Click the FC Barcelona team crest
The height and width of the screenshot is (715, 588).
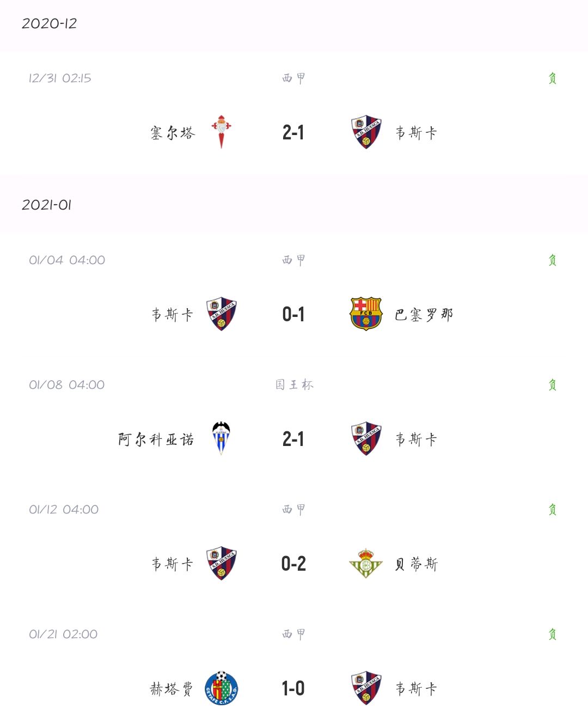[366, 314]
